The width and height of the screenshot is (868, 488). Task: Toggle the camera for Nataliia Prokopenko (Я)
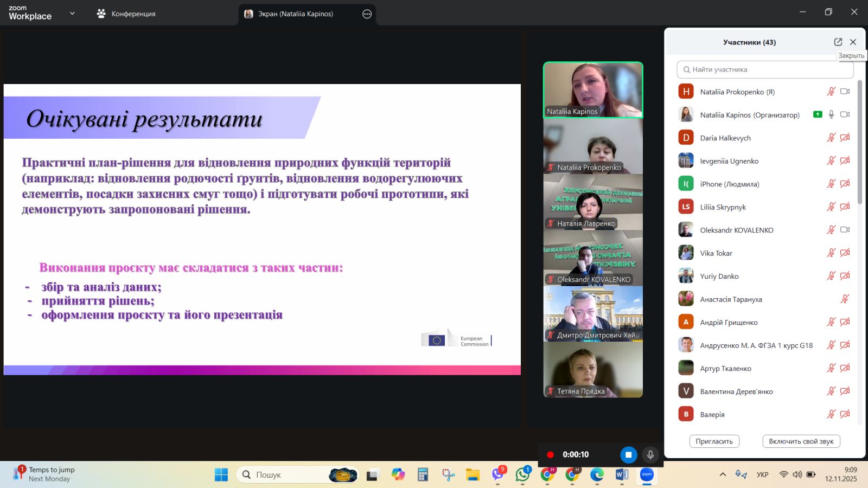pos(845,92)
